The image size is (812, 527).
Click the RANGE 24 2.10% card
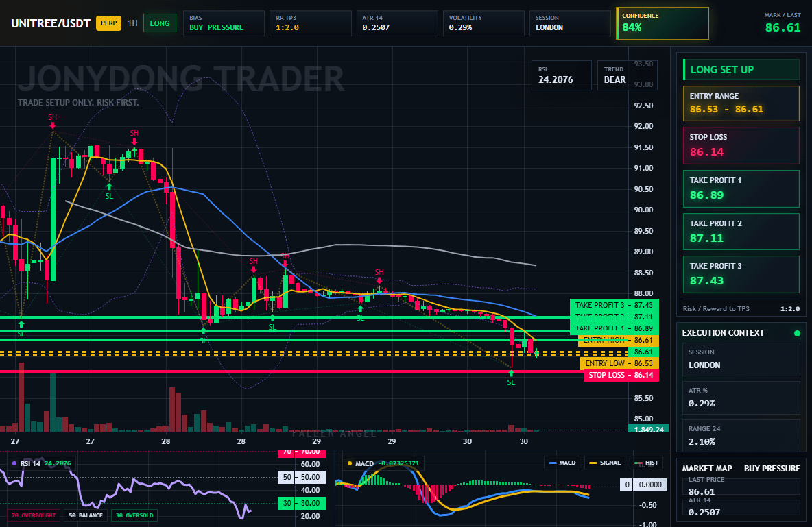coord(741,436)
